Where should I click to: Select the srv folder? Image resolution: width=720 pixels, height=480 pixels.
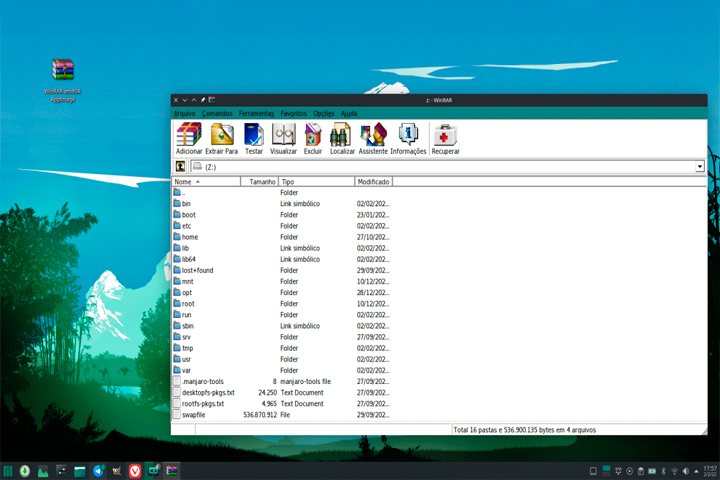(281, 337)
